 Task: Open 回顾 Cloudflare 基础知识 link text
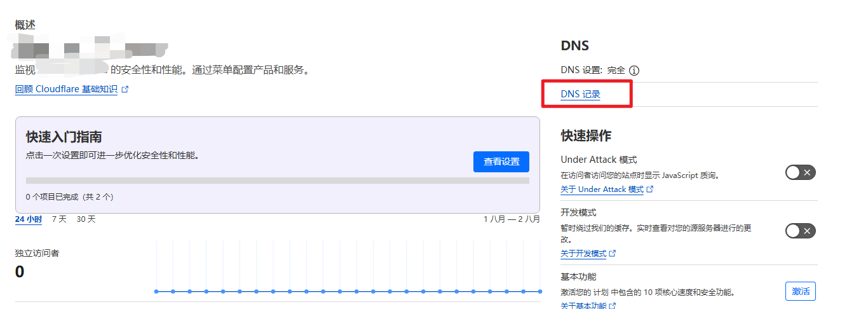[66, 90]
